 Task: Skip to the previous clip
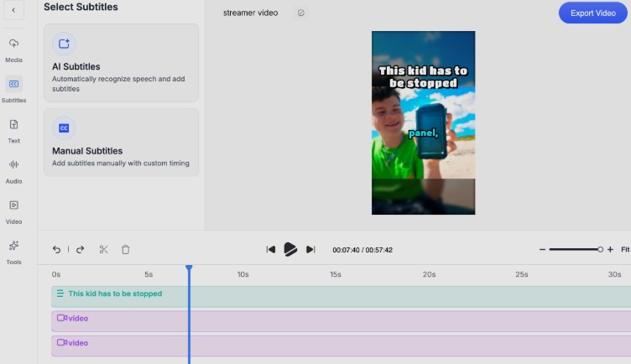[x=271, y=249]
